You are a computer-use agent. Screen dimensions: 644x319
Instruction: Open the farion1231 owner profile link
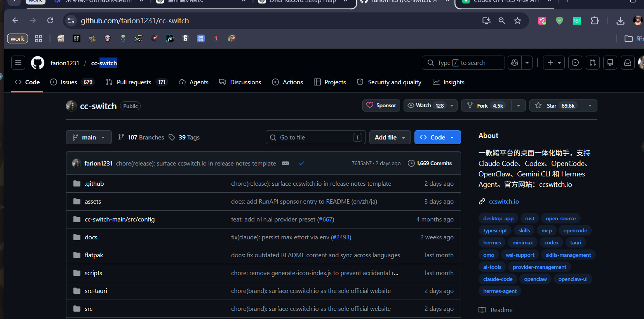[x=65, y=63]
